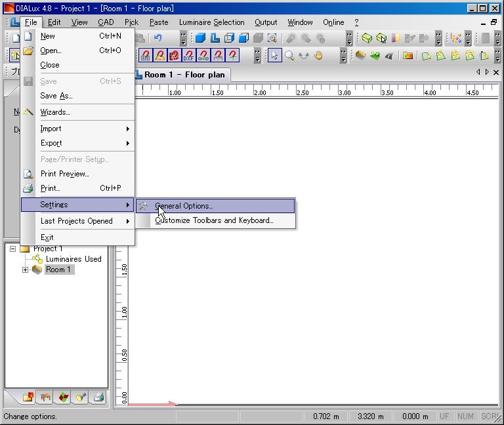Switch to the floor plan L-shape view icon
Screen dimensions: 504x425
tap(215, 38)
